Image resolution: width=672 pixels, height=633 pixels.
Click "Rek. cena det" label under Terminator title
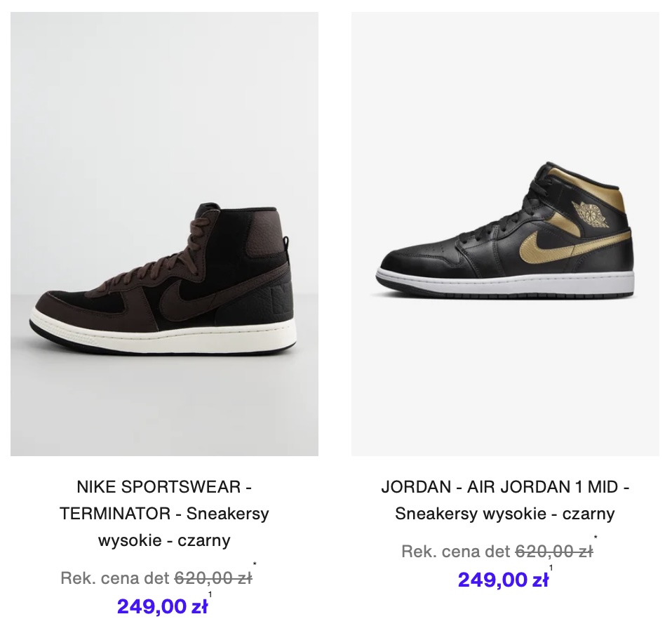(115, 578)
